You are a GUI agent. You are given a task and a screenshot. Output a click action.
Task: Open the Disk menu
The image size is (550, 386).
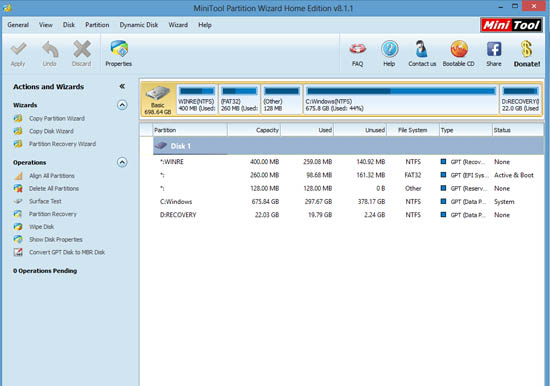[x=69, y=25]
